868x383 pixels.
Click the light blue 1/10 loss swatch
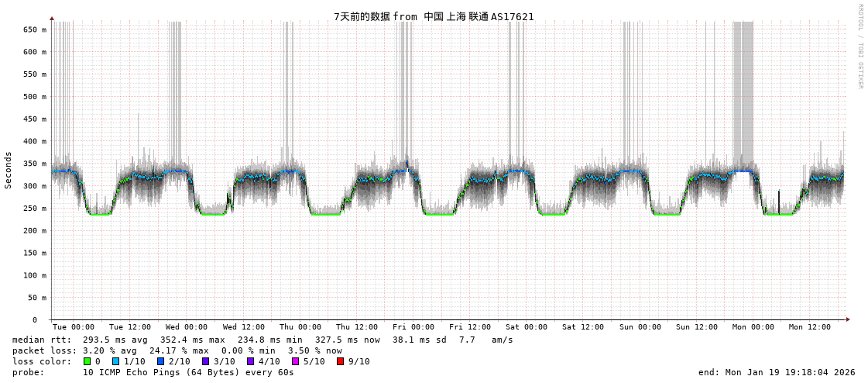point(115,361)
